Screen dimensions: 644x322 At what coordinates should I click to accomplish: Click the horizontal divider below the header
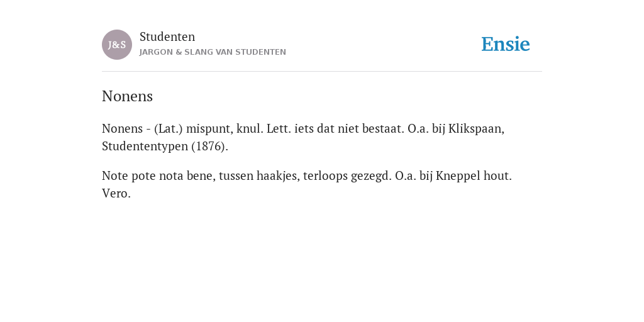[x=322, y=72]
